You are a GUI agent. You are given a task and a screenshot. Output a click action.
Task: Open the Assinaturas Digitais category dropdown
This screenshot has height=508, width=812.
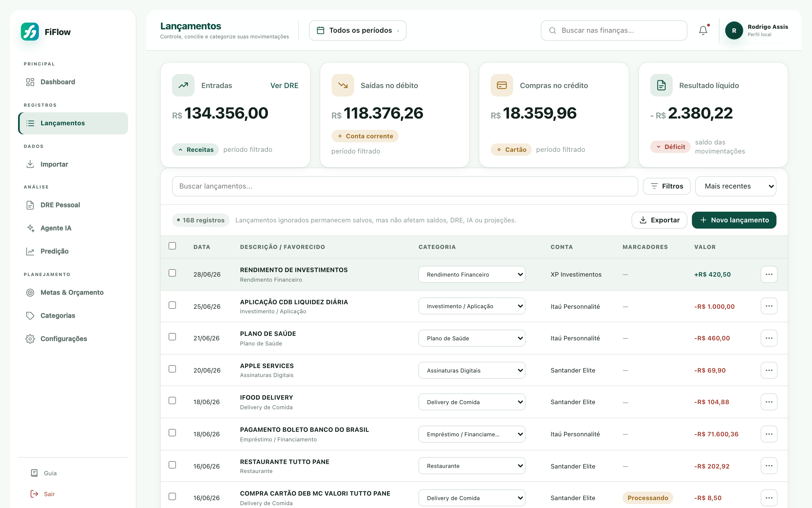[471, 370]
